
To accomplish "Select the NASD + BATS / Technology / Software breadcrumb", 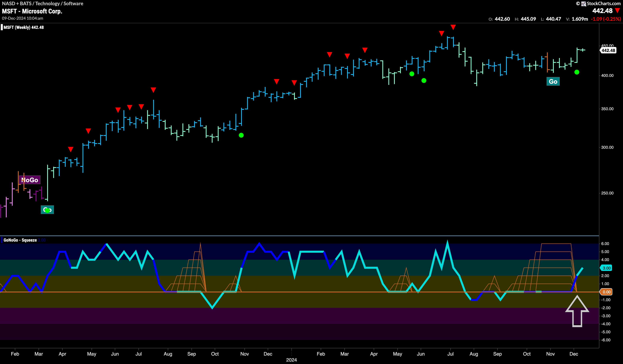I will 43,3.
